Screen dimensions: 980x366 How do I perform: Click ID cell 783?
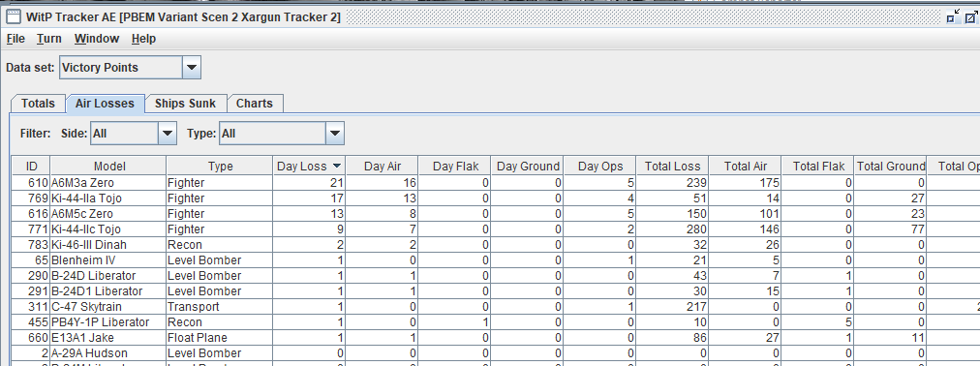[31, 245]
